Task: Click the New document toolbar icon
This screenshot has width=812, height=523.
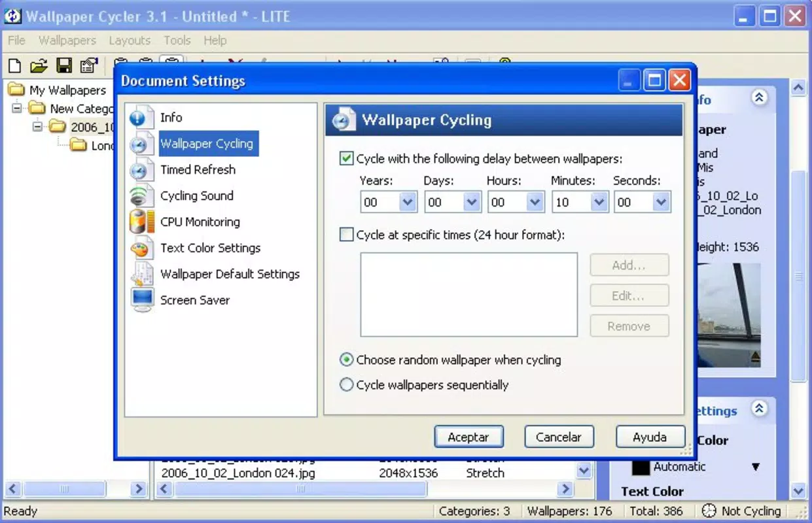Action: point(14,65)
